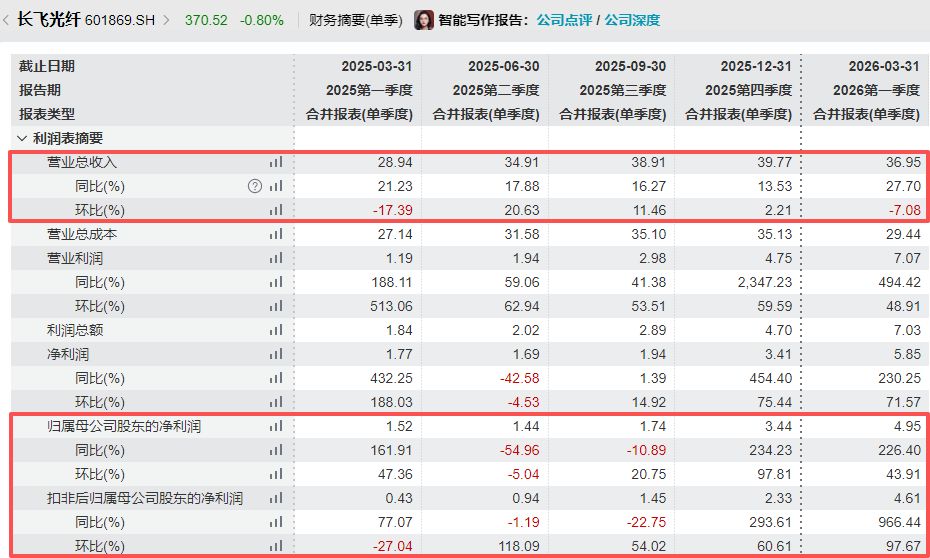Click the price change -0.80%
This screenshot has height=558, width=930.
coord(262,20)
